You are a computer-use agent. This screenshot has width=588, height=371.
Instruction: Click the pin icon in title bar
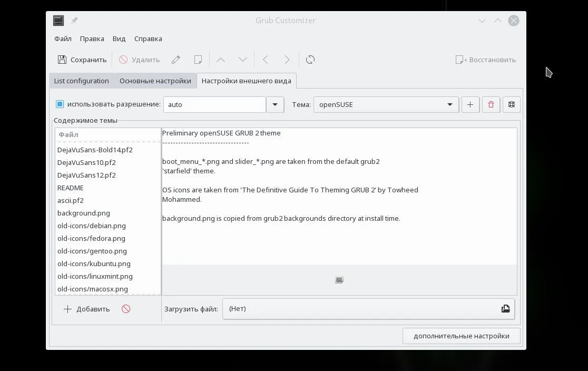75,20
